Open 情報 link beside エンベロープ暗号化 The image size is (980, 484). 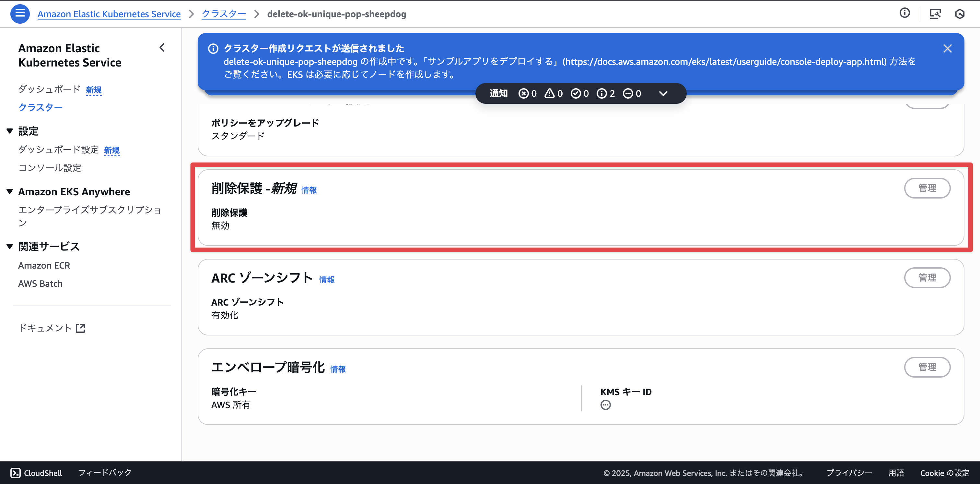338,369
